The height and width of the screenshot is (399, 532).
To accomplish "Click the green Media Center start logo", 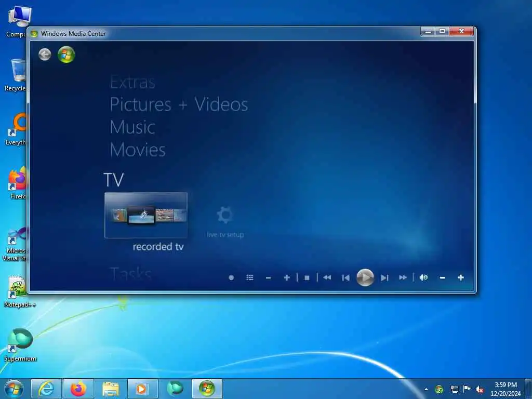I will (66, 54).
